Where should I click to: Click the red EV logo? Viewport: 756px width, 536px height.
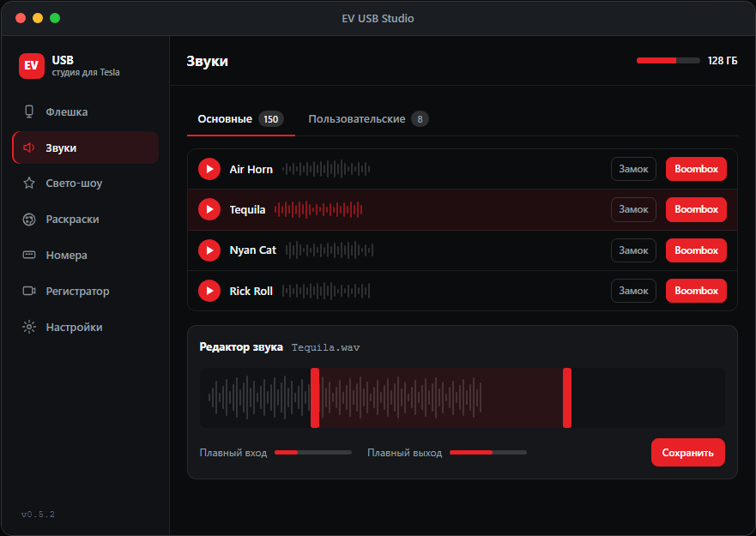(32, 65)
